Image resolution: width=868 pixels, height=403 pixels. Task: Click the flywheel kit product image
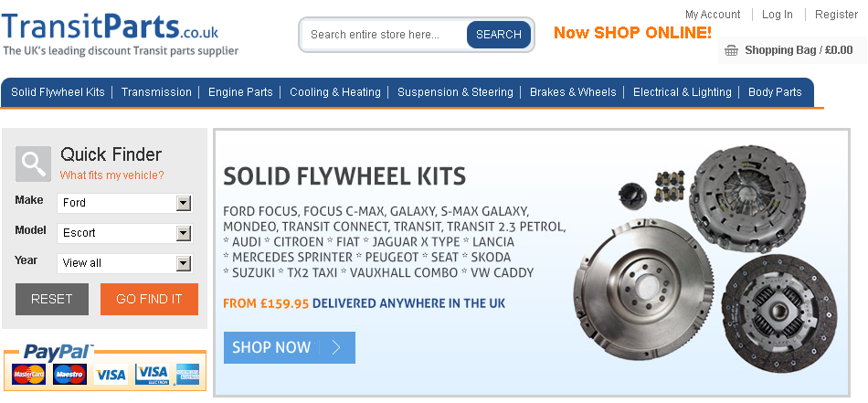(x=706, y=260)
